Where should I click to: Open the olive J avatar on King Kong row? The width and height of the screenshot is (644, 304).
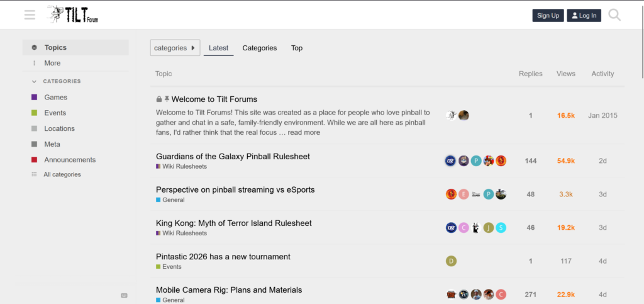tap(488, 228)
